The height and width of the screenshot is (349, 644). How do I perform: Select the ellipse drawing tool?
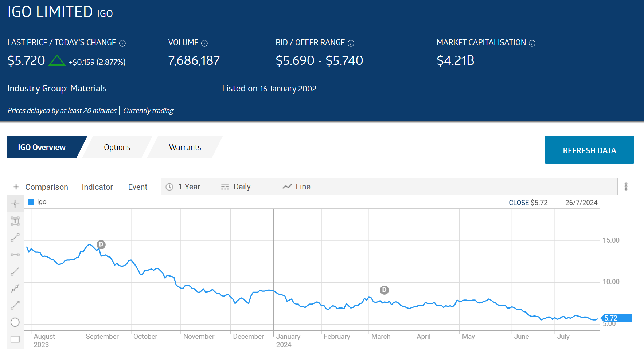point(15,322)
